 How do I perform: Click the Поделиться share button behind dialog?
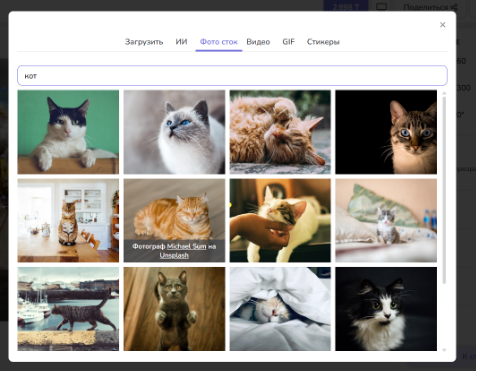pyautogui.click(x=430, y=7)
